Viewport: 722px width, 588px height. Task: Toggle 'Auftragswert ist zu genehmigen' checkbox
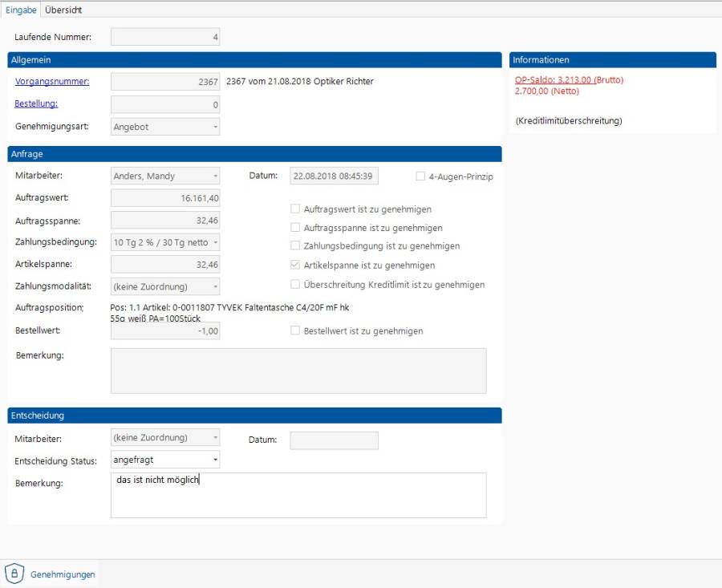[296, 209]
